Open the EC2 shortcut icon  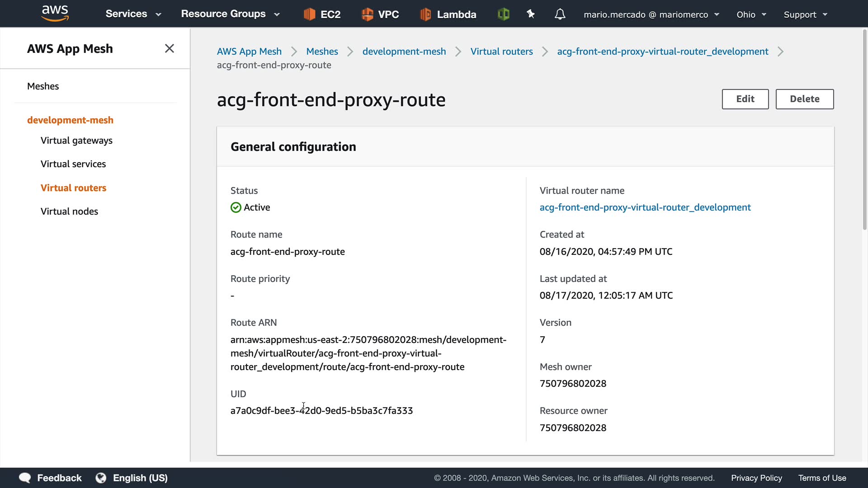tap(310, 14)
